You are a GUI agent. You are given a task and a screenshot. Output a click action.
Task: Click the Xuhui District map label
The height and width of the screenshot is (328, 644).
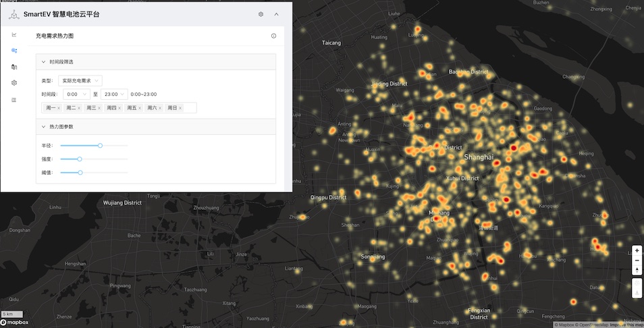[462, 179]
